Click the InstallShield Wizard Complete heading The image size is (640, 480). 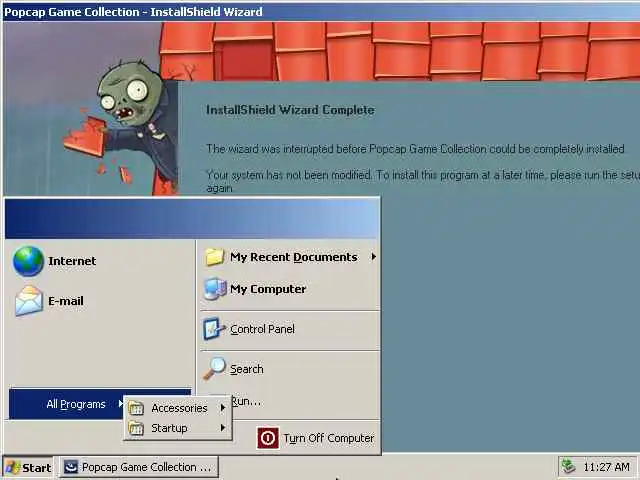[290, 110]
